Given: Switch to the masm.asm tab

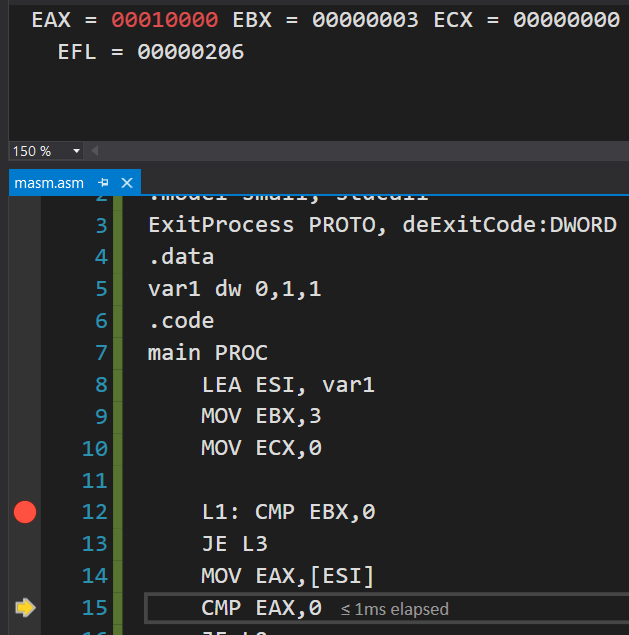Looking at the screenshot, I should pos(49,183).
